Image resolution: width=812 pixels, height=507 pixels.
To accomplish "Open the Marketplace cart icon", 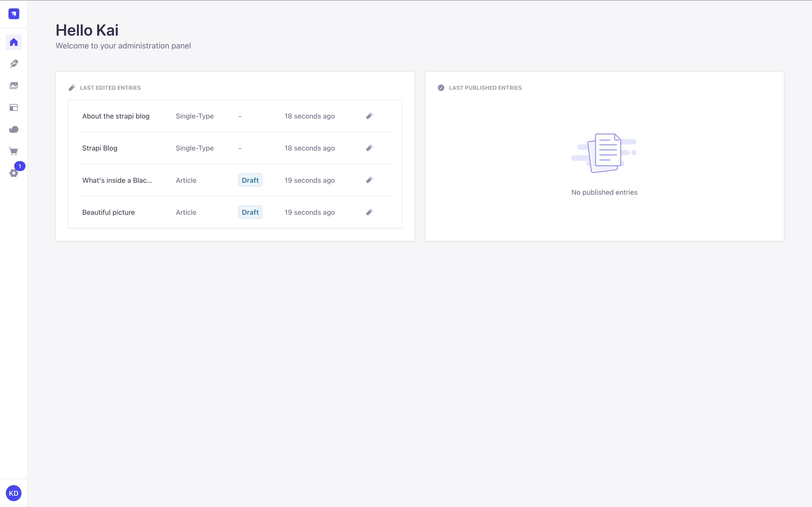I will [x=14, y=151].
